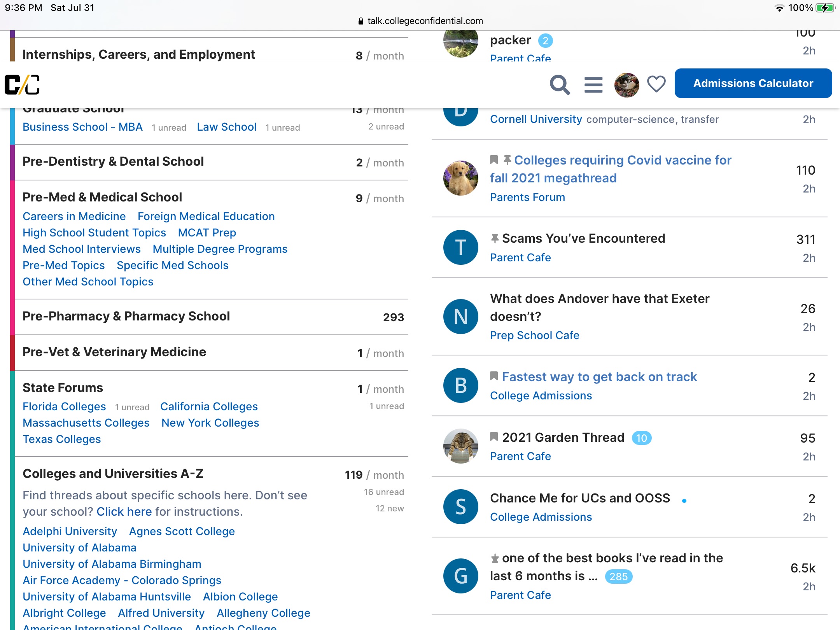This screenshot has width=840, height=630.
Task: Open the T avatar on Scams thread
Action: 460,247
